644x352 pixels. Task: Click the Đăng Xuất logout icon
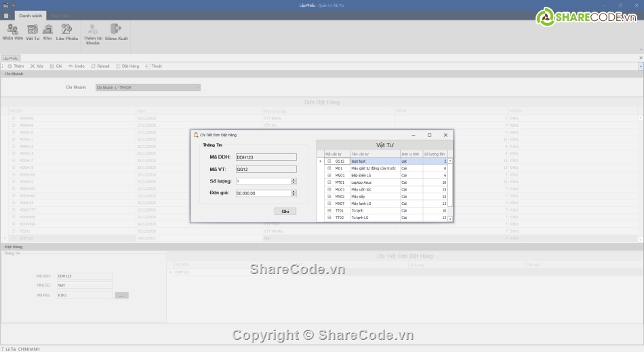[116, 32]
